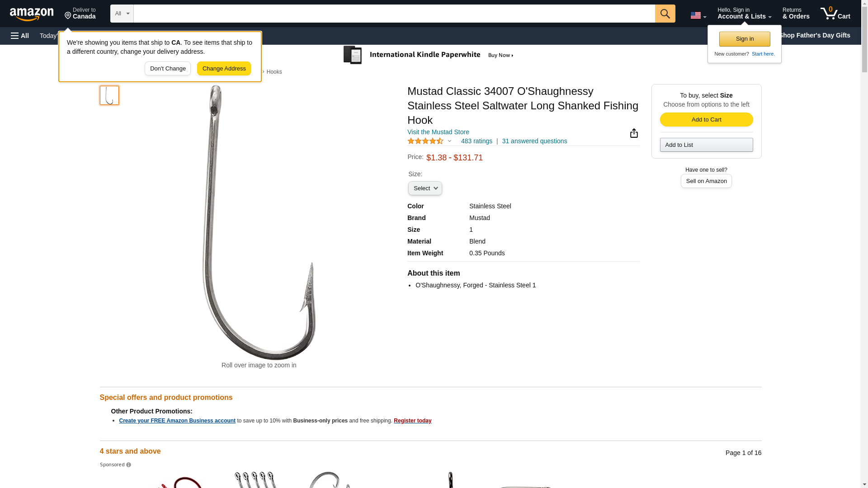The width and height of the screenshot is (868, 488).
Task: Click the Change Address button
Action: coord(224,69)
